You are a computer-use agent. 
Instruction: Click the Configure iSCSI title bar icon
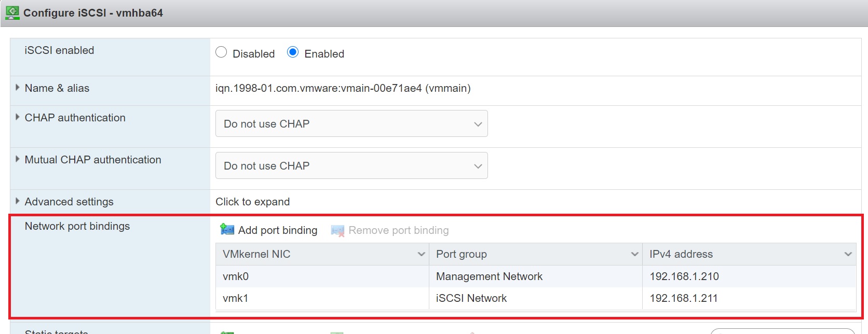pos(12,12)
